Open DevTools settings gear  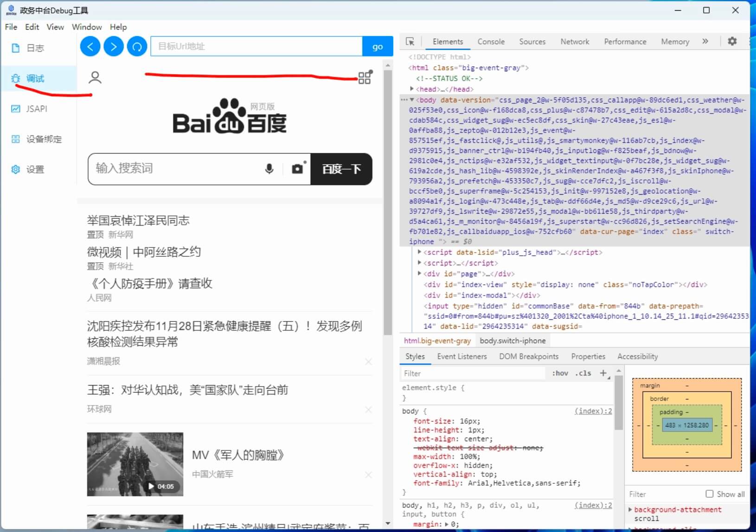(x=732, y=41)
